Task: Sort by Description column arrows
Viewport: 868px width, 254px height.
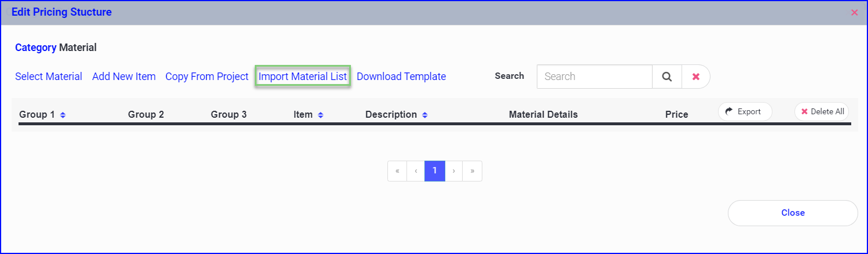Action: pyautogui.click(x=424, y=115)
